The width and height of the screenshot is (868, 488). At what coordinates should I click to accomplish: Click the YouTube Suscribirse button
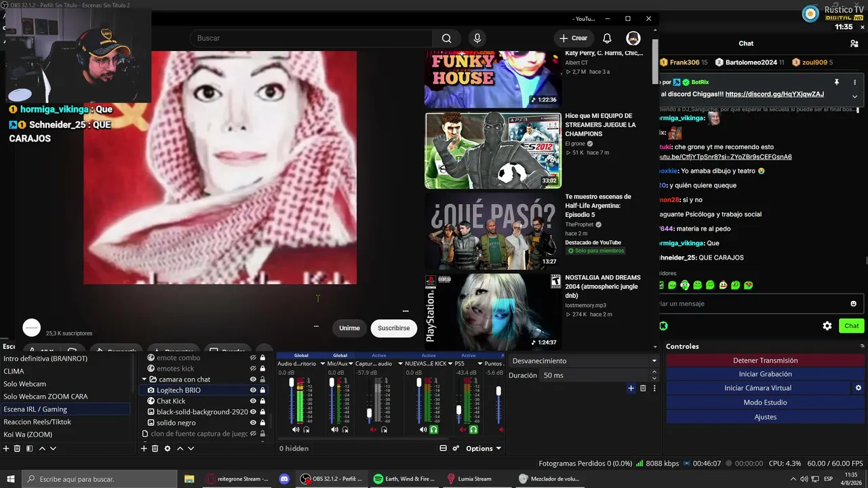(394, 328)
